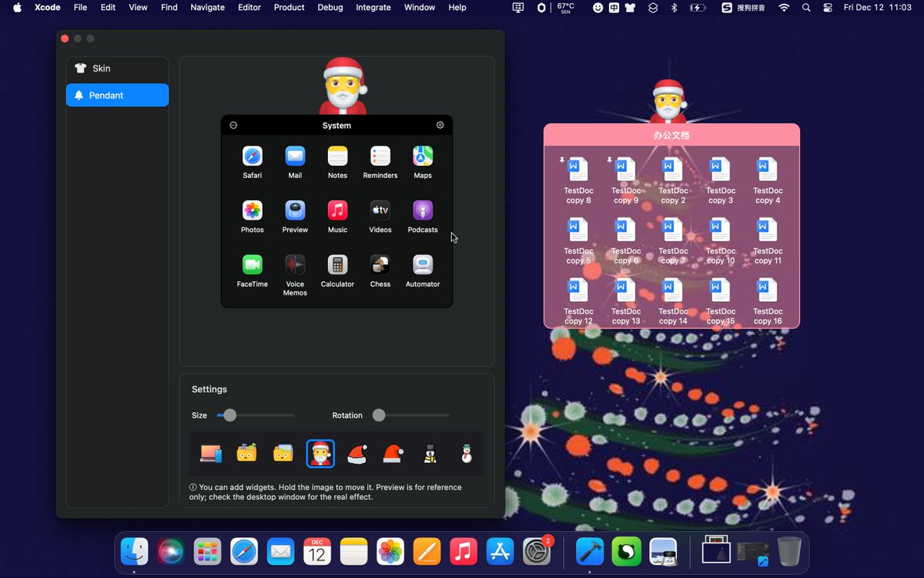924x578 pixels.
Task: Open Podcasts in the System widget
Action: [x=423, y=210]
